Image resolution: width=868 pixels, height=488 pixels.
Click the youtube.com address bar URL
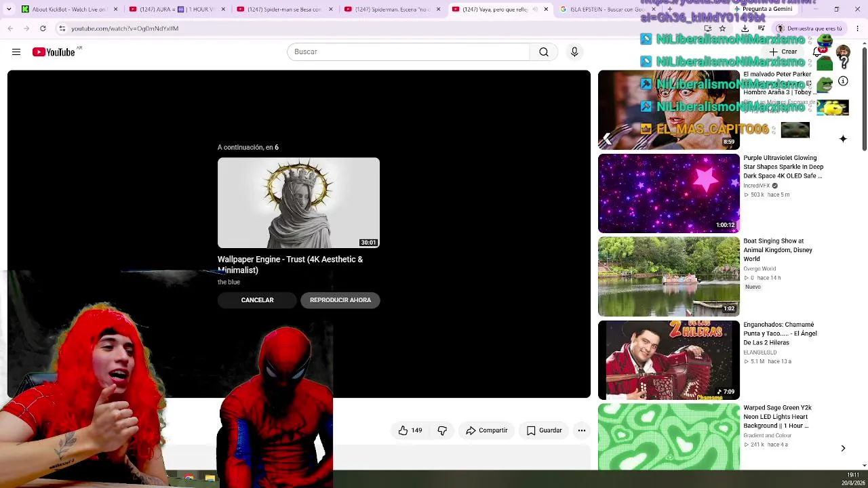click(125, 28)
